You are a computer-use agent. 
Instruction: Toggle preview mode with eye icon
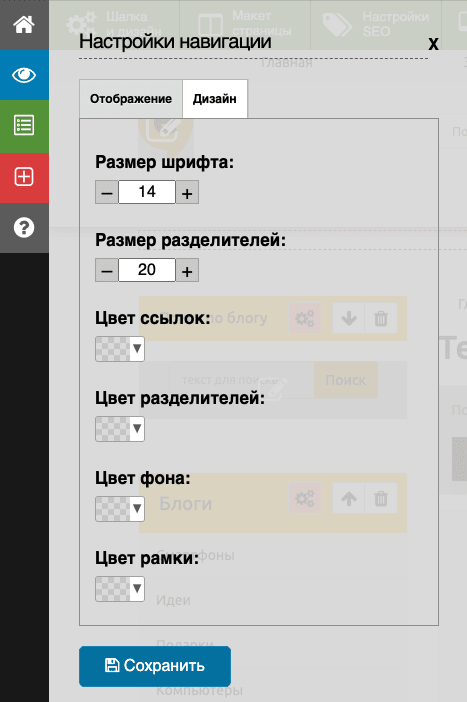tap(24, 75)
